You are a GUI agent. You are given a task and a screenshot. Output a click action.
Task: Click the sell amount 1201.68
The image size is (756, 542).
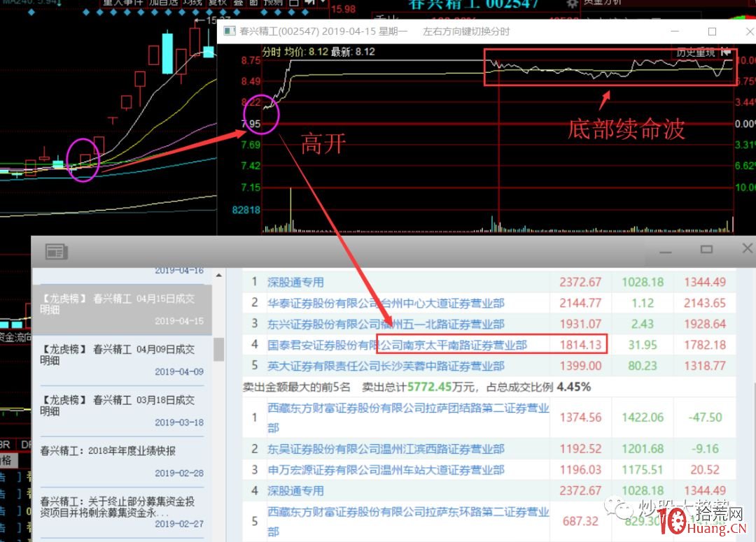pos(643,449)
